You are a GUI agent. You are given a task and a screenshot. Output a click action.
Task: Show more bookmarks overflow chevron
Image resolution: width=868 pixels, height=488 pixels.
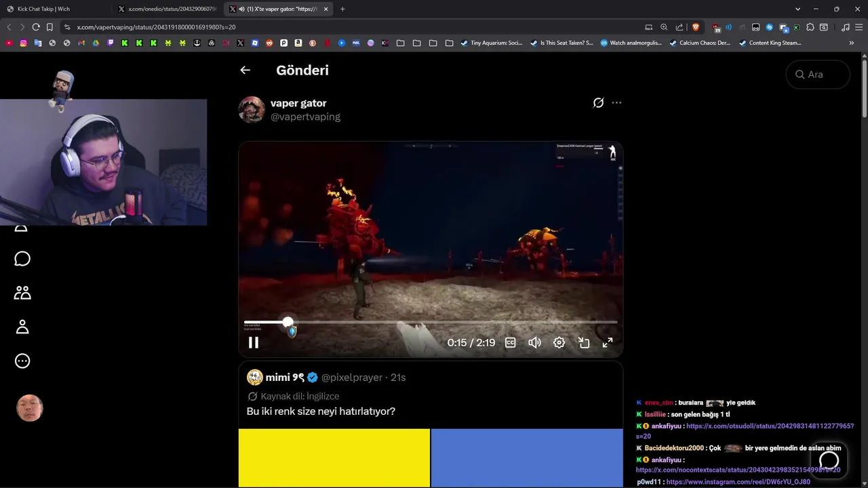852,43
